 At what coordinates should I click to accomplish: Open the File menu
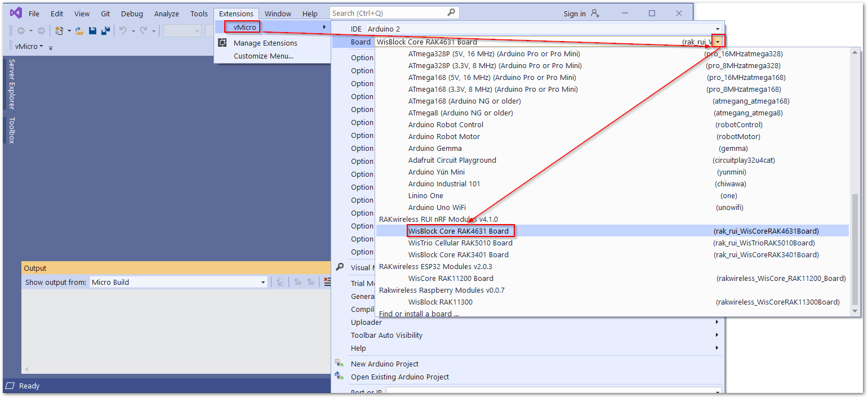[34, 14]
